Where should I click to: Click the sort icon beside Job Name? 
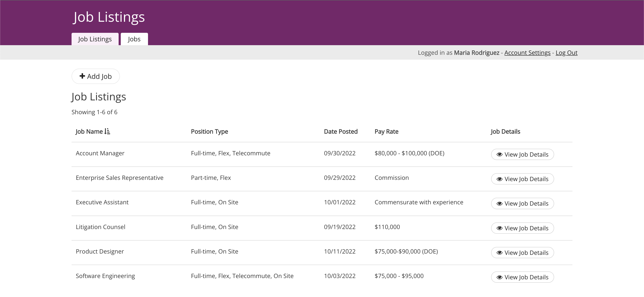click(x=107, y=131)
